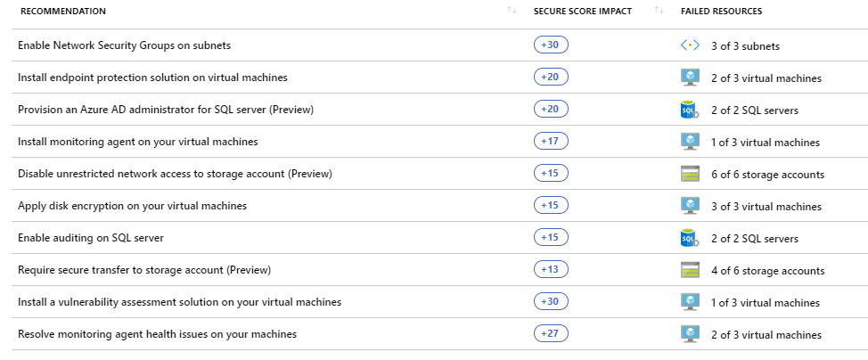This screenshot has width=868, height=360.
Task: Sort by the Secure Score Impact arrows
Action: (x=659, y=11)
